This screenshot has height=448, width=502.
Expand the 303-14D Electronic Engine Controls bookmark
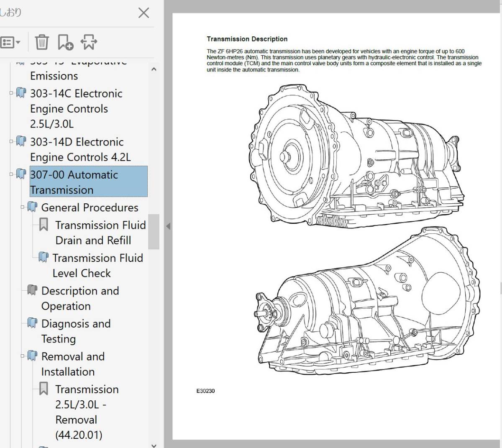point(11,141)
